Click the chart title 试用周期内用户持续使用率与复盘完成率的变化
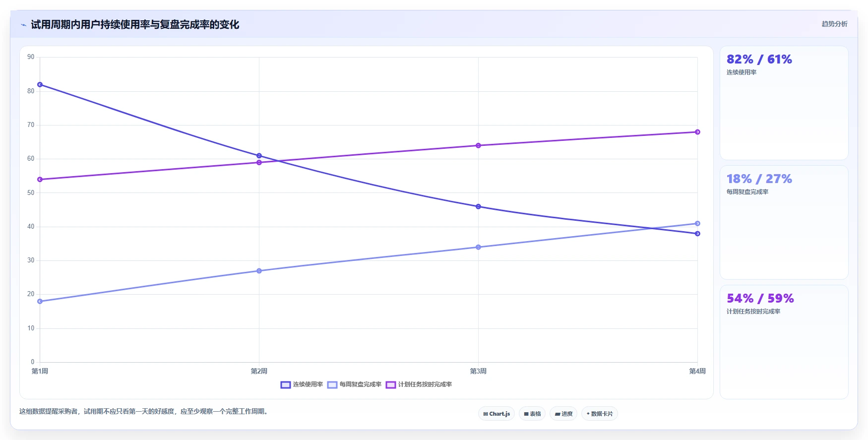The image size is (868, 440). coord(135,25)
